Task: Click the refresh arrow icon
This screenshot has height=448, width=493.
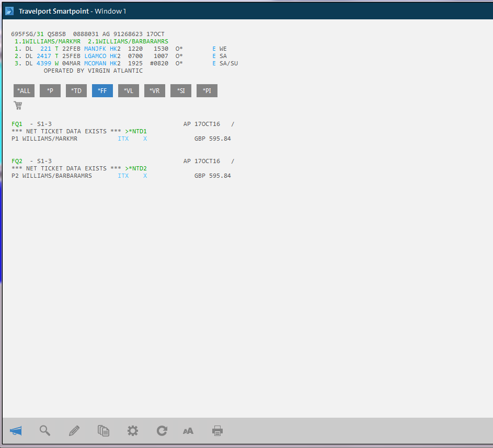Action: point(162,430)
